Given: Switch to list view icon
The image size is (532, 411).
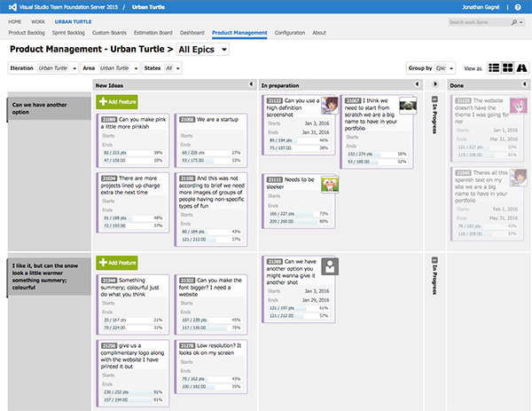Looking at the screenshot, I should pyautogui.click(x=494, y=68).
